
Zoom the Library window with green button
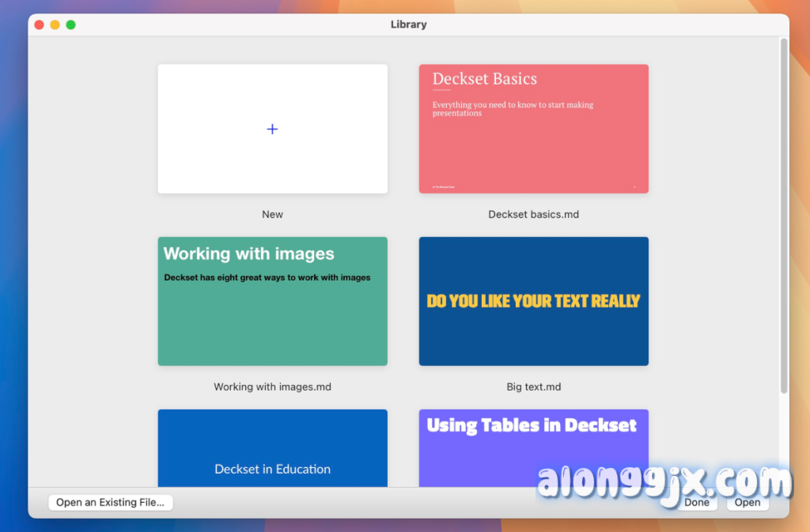pos(71,25)
